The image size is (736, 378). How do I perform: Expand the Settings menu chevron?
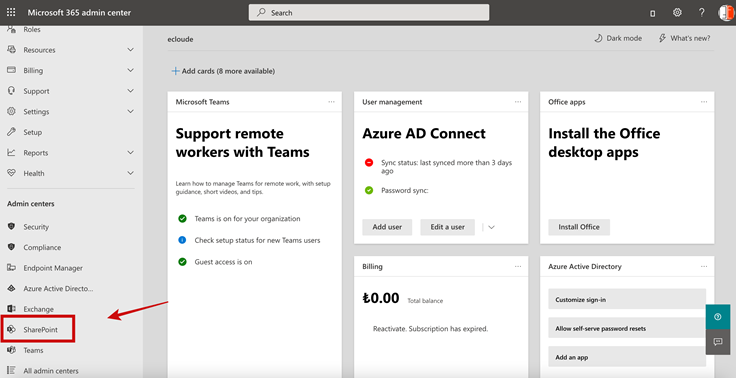[x=130, y=112]
